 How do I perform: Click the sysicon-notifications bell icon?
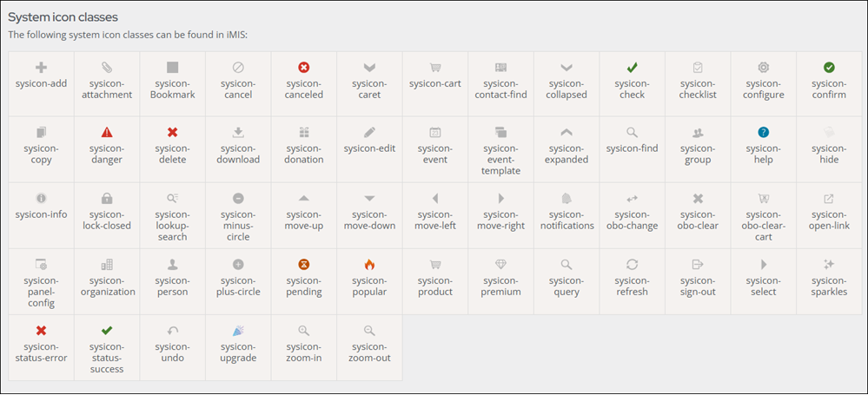567,199
